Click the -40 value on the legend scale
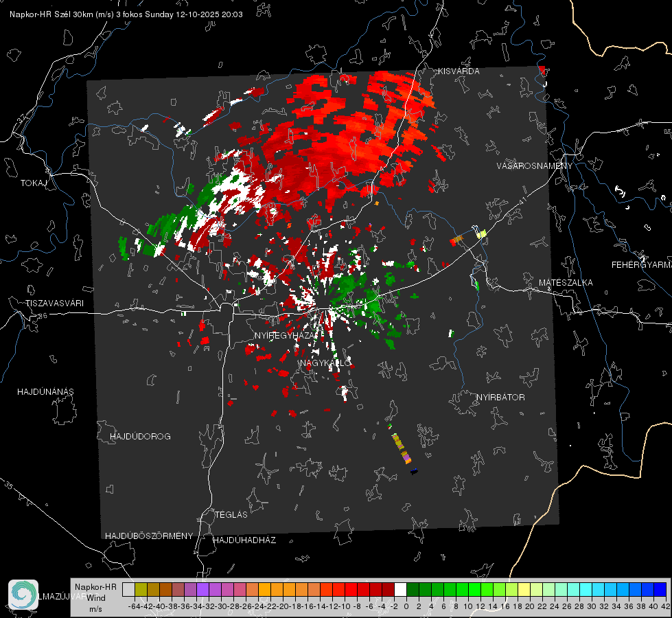The width and height of the screenshot is (672, 618). 161,606
